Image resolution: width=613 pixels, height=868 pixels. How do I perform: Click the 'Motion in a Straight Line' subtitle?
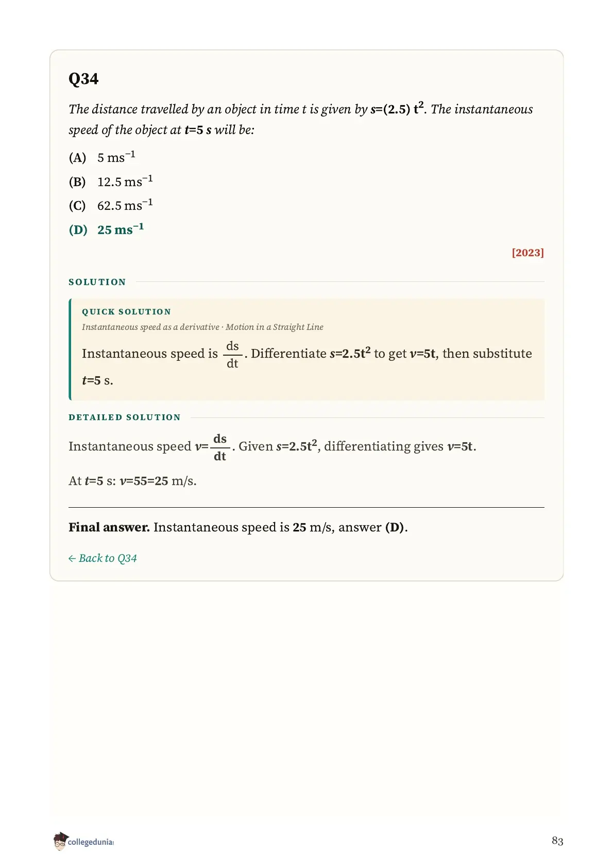(275, 327)
